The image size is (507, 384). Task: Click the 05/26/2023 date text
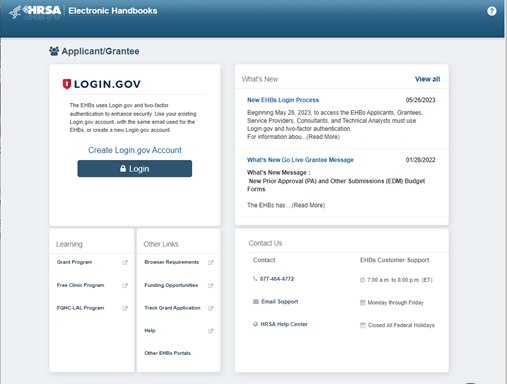coord(420,100)
